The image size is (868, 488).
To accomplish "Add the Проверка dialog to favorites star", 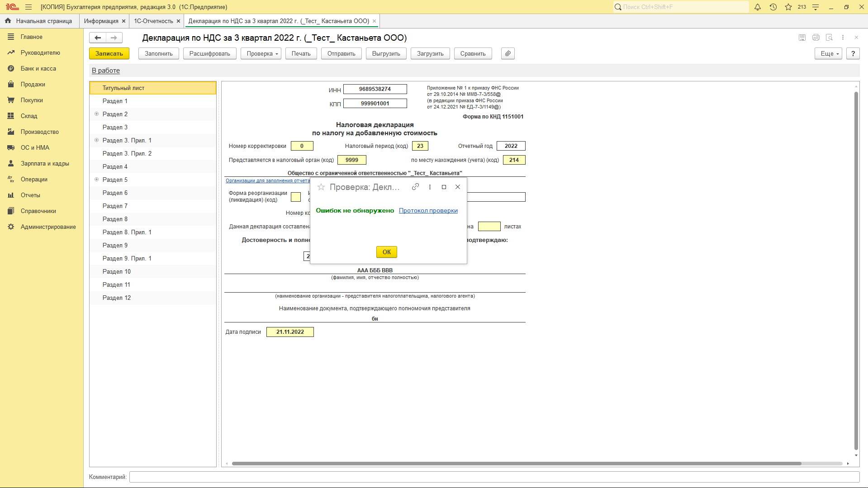I will (x=321, y=187).
